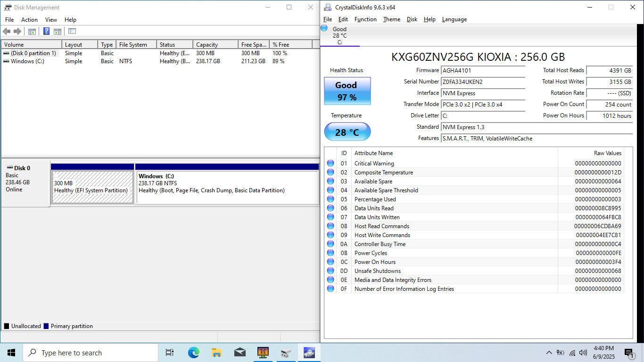Click the Disk 0 drive icon in graphical view
Screen dimensions: 644x362
pos(9,168)
